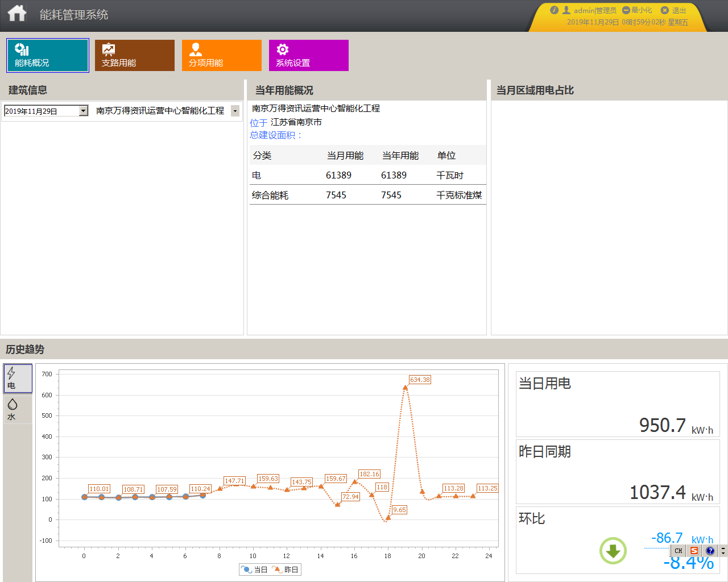Click the 143.75 data label
The height and width of the screenshot is (582, 728).
pyautogui.click(x=301, y=482)
